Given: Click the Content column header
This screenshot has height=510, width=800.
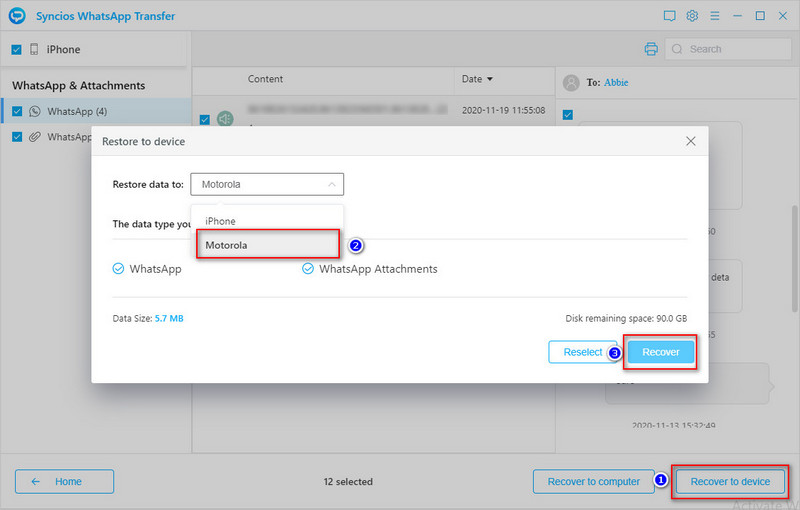Looking at the screenshot, I should (265, 79).
